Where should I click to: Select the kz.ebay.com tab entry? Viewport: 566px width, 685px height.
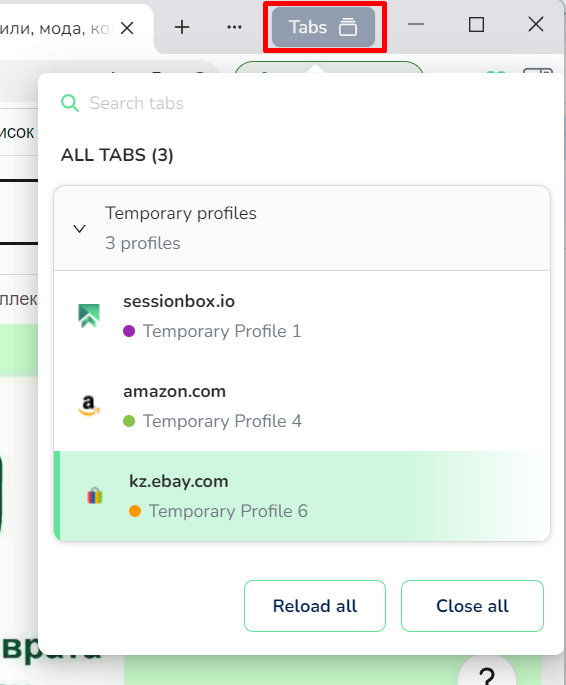[x=302, y=496]
